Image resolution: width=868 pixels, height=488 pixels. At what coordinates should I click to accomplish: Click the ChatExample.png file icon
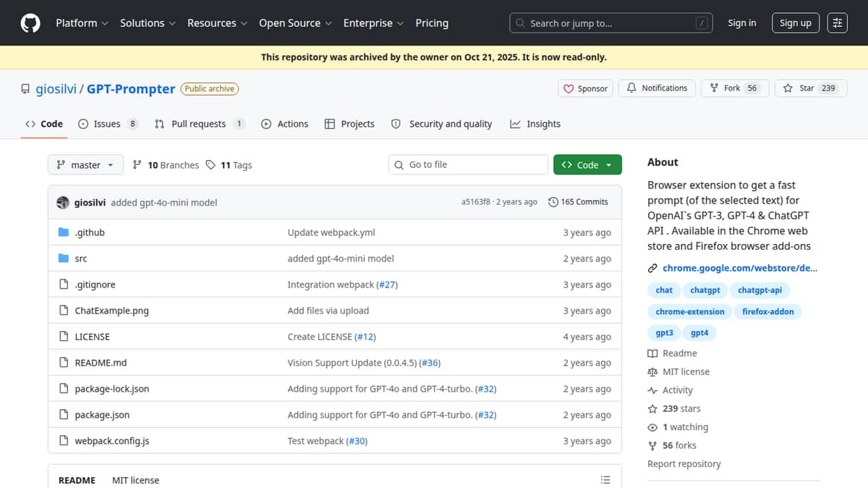[x=64, y=311]
